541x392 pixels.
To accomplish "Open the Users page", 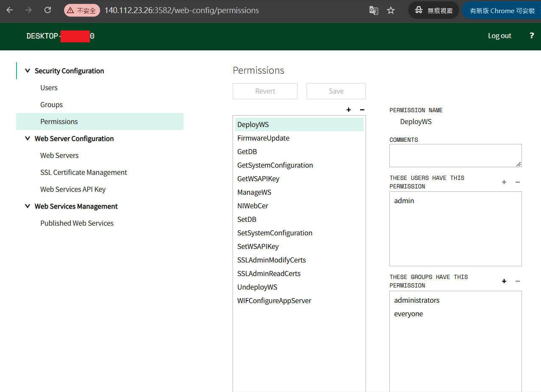I will [x=49, y=88].
